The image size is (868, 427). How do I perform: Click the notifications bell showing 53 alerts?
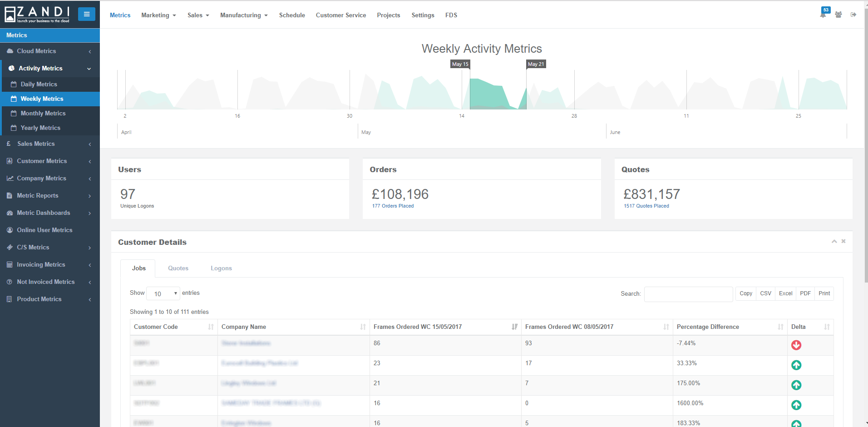click(x=822, y=14)
